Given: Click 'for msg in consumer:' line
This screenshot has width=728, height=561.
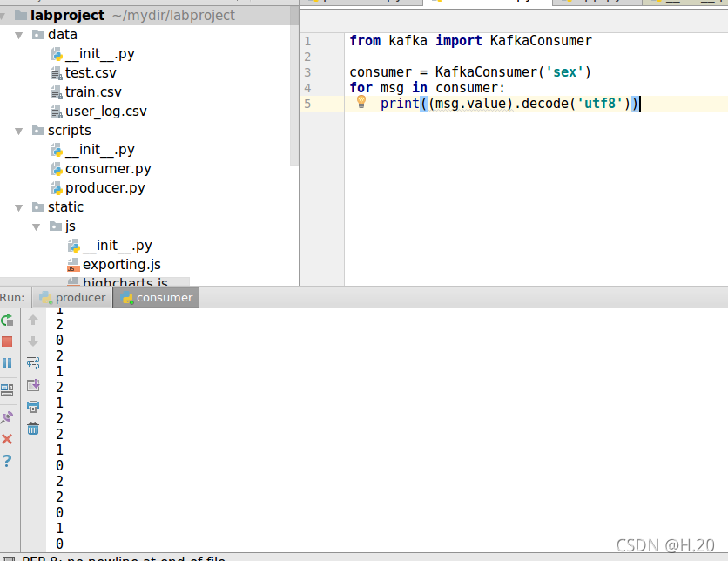Looking at the screenshot, I should tap(427, 88).
